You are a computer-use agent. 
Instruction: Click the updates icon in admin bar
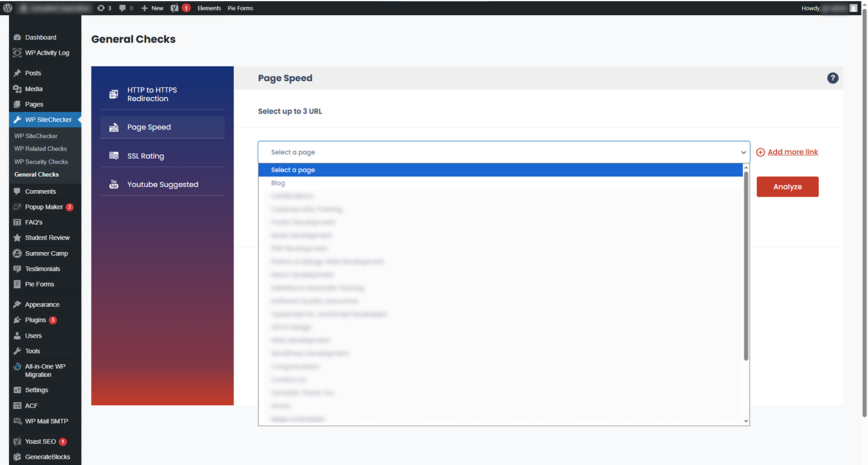(x=101, y=8)
